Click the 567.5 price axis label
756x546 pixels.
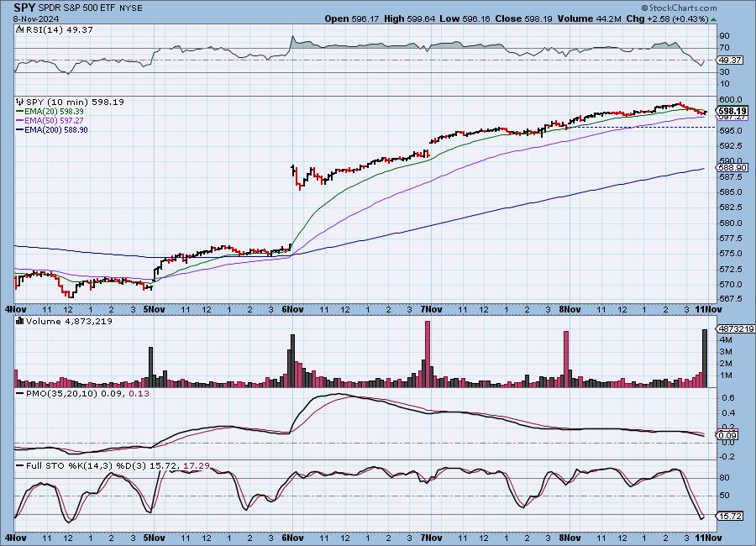coord(732,298)
